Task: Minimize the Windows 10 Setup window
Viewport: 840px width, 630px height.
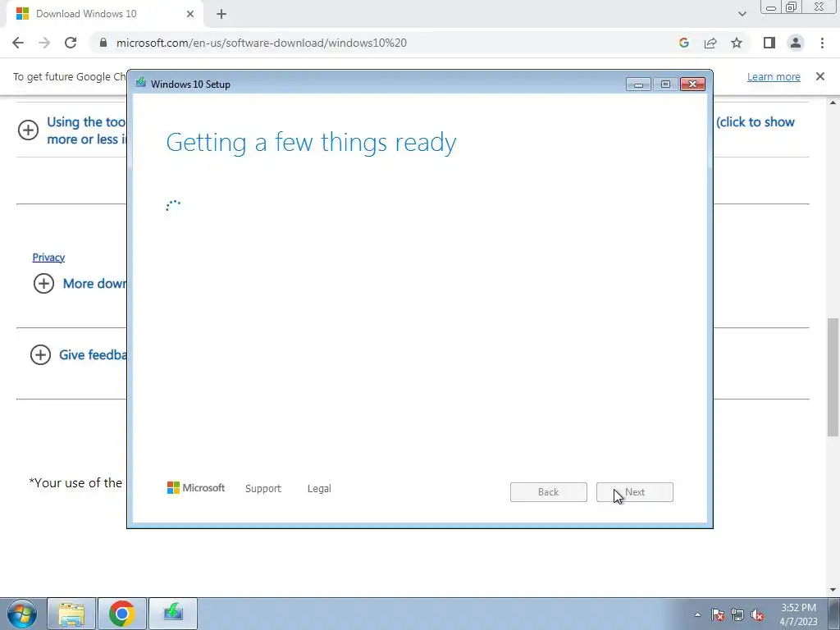Action: point(638,84)
